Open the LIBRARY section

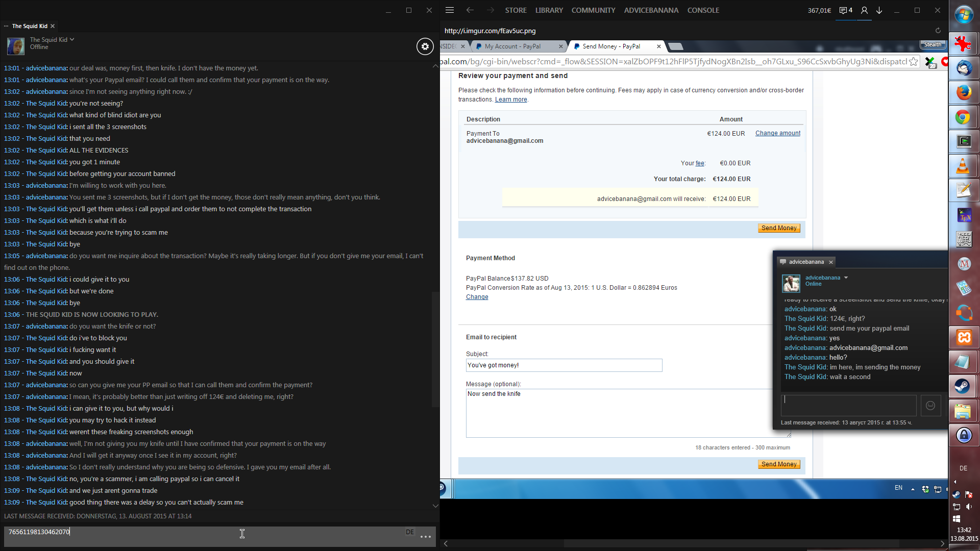[549, 10]
